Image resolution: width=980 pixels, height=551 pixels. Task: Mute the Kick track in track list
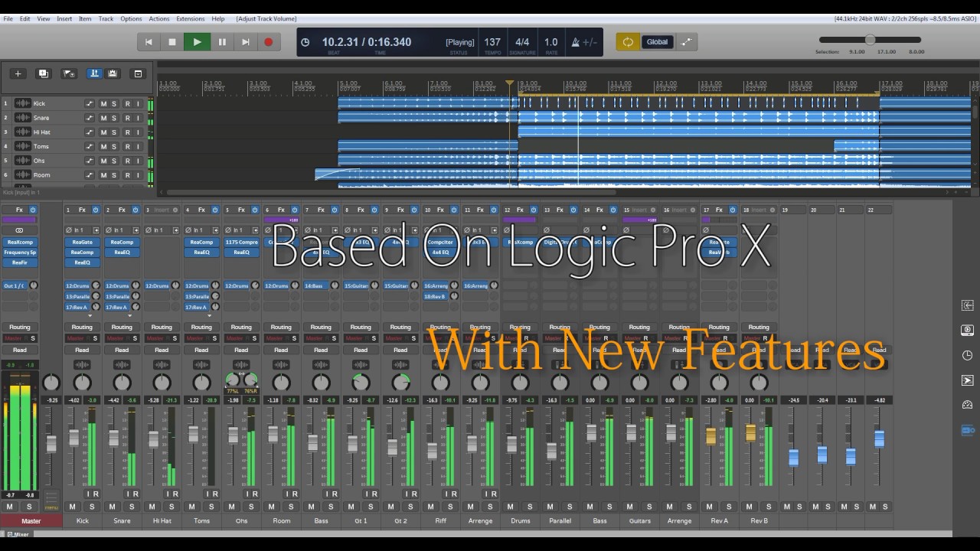pyautogui.click(x=103, y=103)
